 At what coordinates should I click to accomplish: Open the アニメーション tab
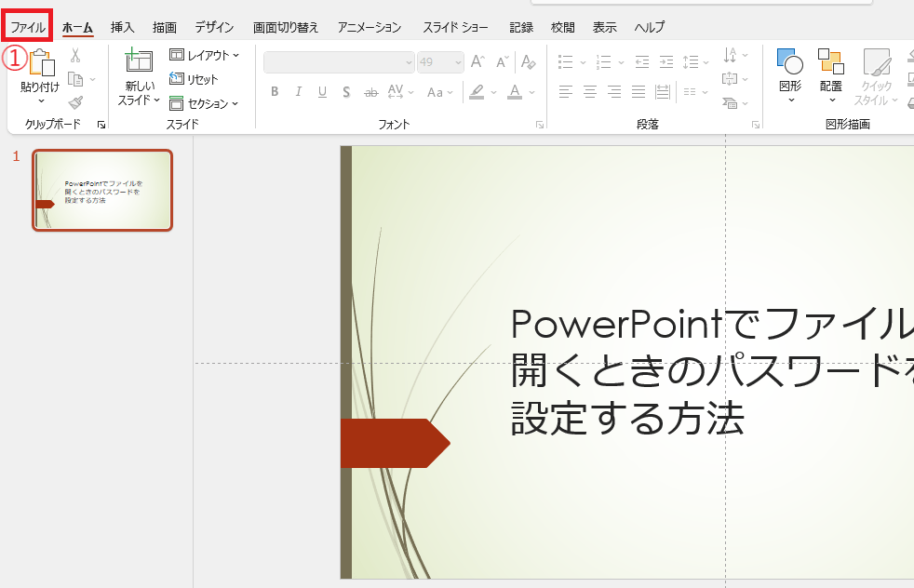point(370,27)
